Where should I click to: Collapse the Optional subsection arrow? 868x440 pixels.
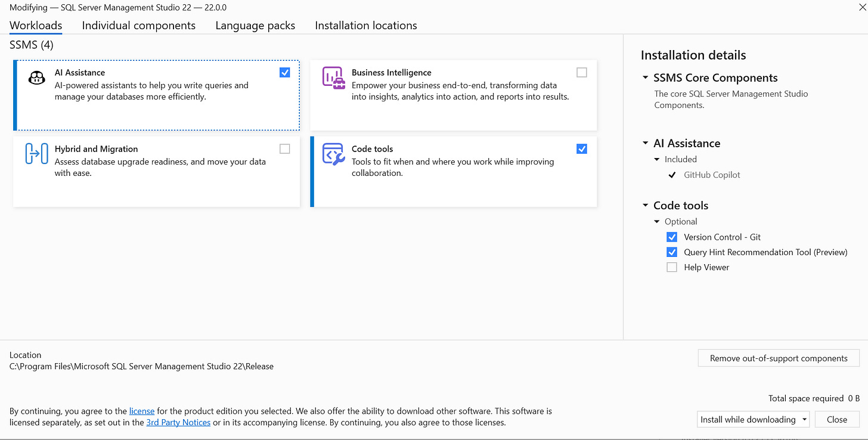coord(657,221)
